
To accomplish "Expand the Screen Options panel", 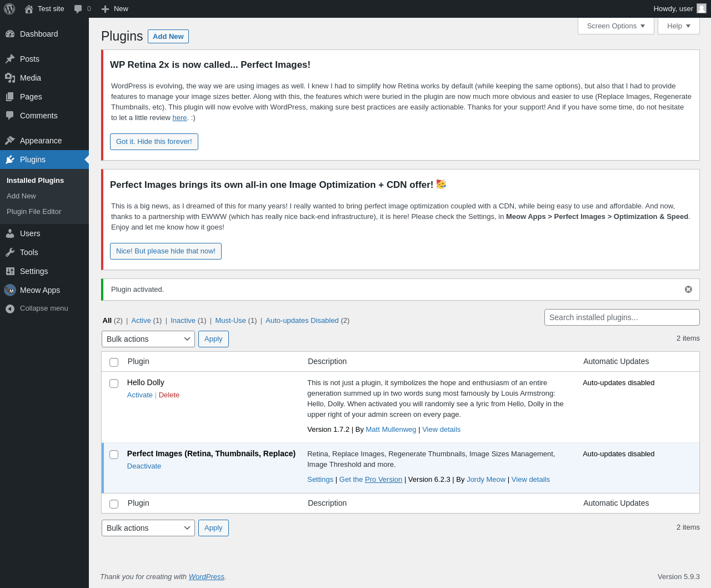I will [x=615, y=26].
